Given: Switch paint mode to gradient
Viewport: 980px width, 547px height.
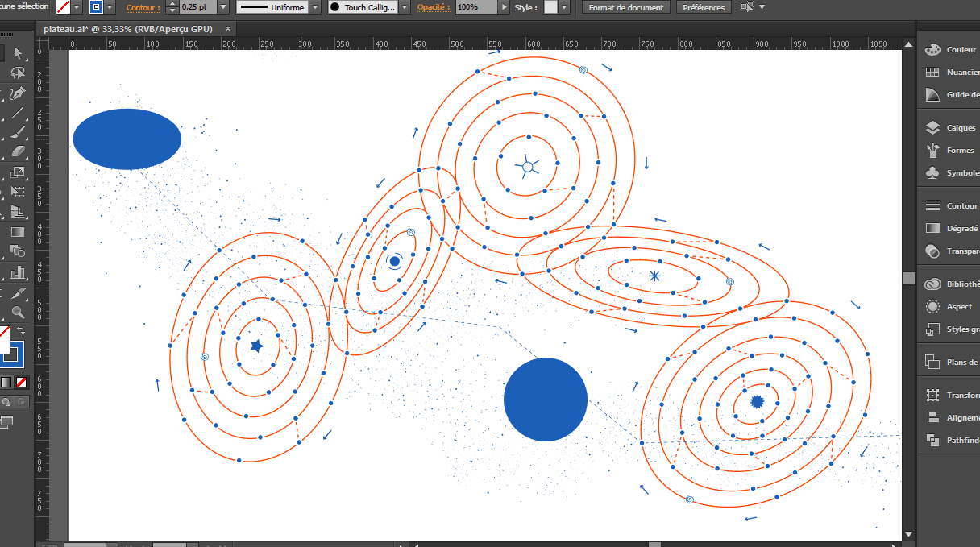Looking at the screenshot, I should point(6,382).
